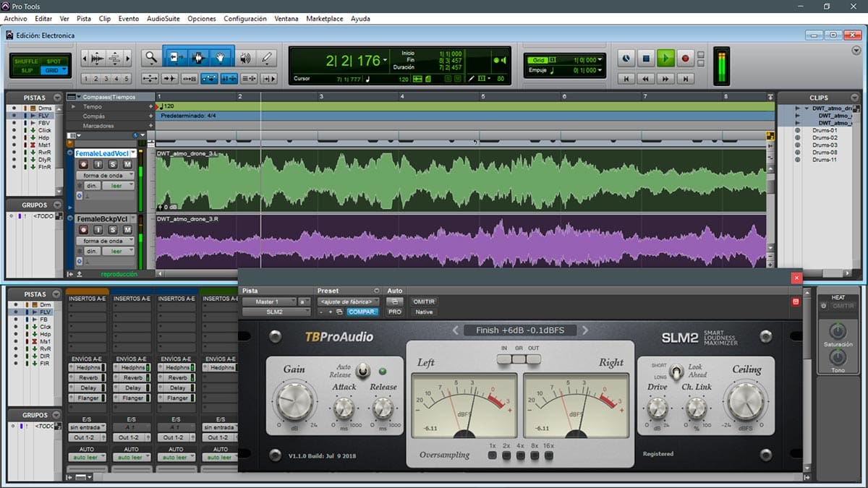Click the COMPAR button in the plugin header

362,312
